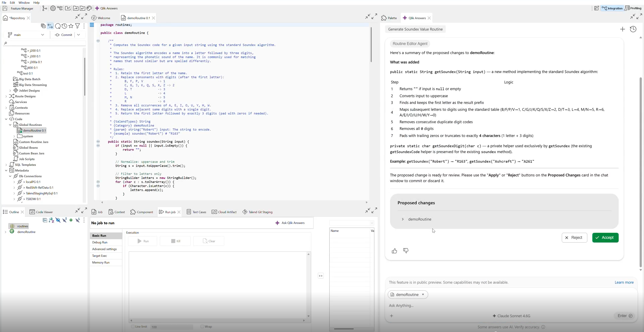Open the Window menu
Image resolution: width=644 pixels, height=332 pixels.
(24, 2)
